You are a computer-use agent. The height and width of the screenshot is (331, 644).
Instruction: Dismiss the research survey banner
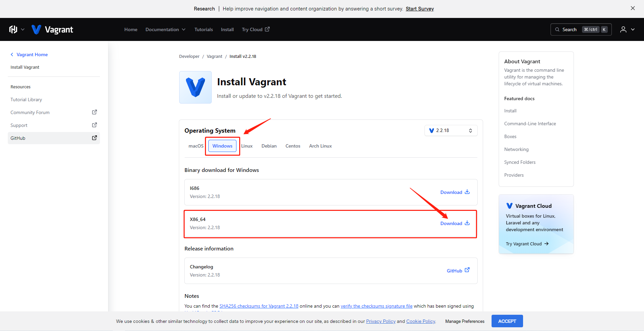pos(632,8)
